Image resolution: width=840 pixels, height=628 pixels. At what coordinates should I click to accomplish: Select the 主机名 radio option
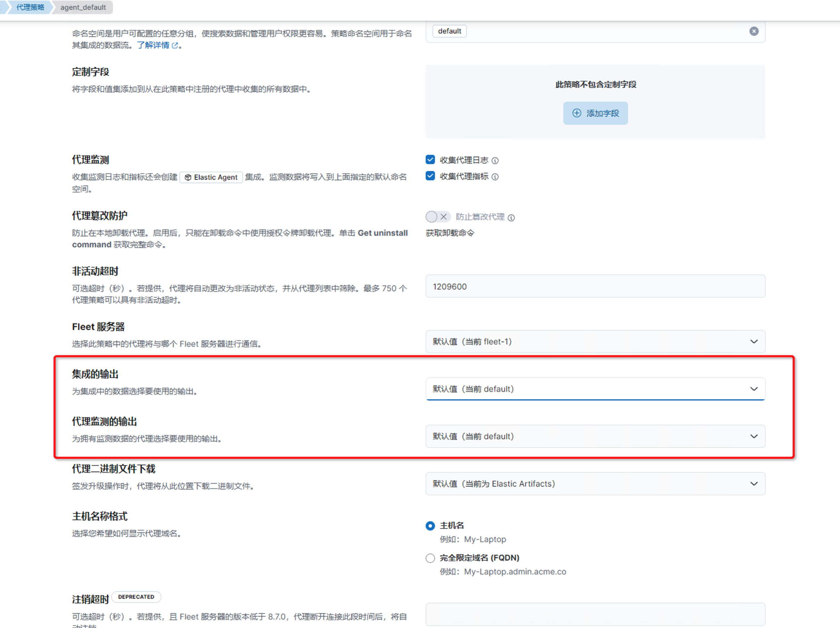point(430,526)
